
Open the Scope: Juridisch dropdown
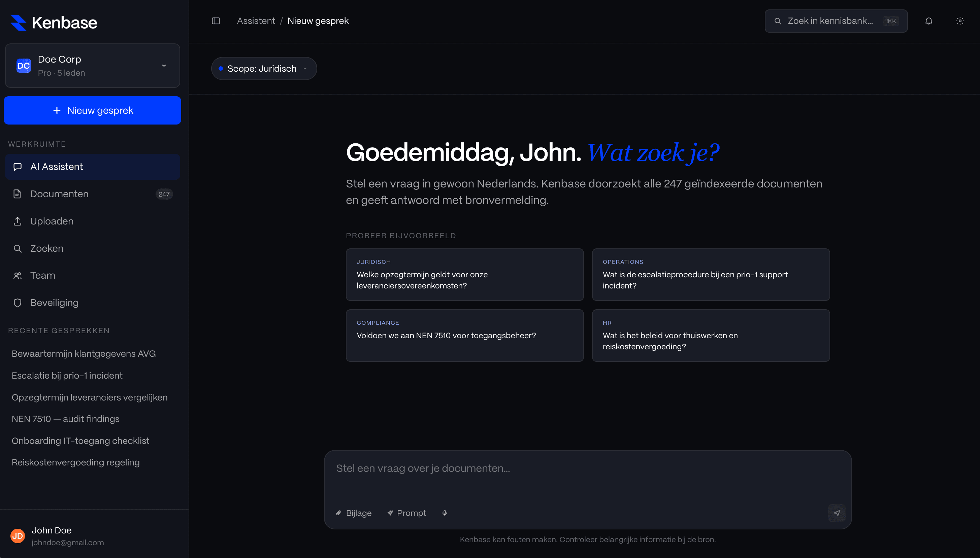click(x=264, y=69)
